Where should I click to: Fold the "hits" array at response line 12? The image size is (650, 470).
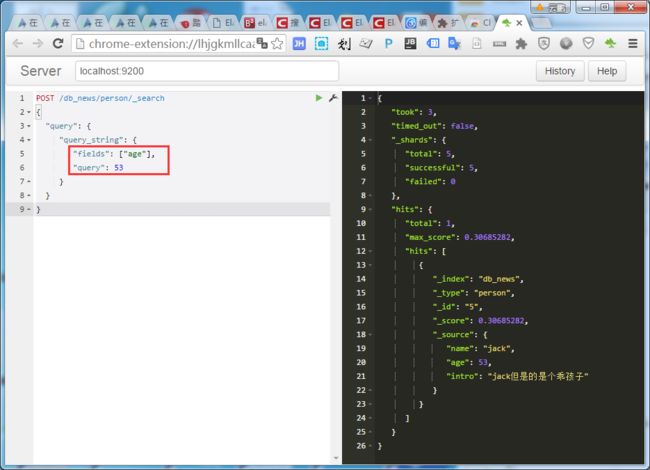tap(370, 251)
